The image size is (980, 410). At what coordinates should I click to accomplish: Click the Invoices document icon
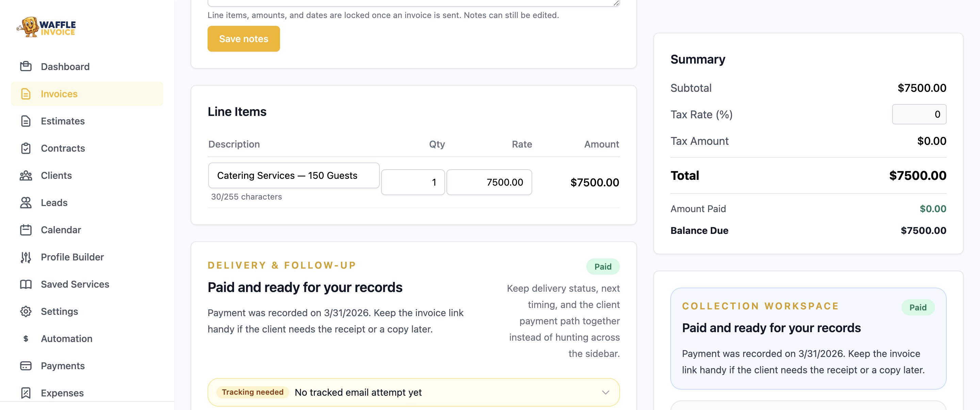(x=26, y=94)
